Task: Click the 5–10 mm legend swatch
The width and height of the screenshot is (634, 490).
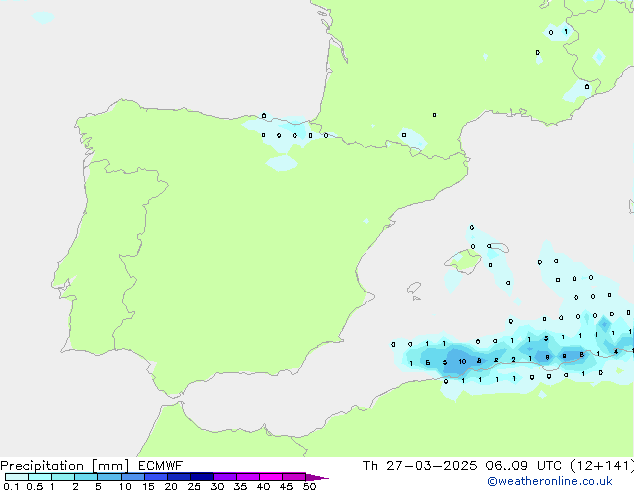Action: click(109, 477)
